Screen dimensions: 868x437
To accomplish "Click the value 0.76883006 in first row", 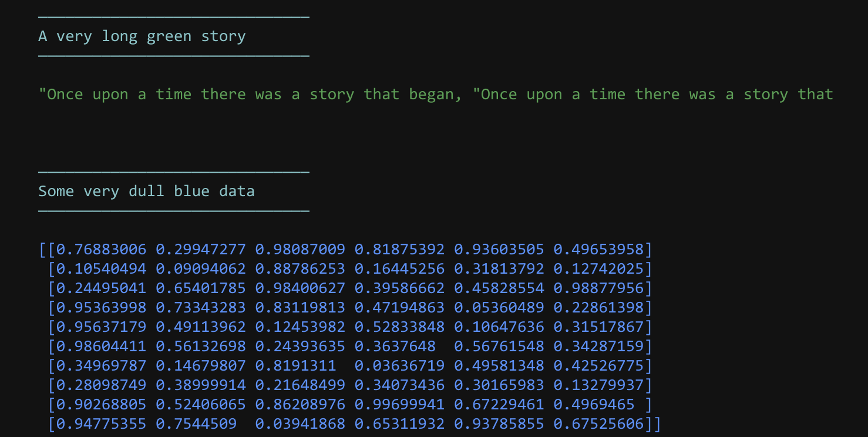I will click(x=101, y=250).
